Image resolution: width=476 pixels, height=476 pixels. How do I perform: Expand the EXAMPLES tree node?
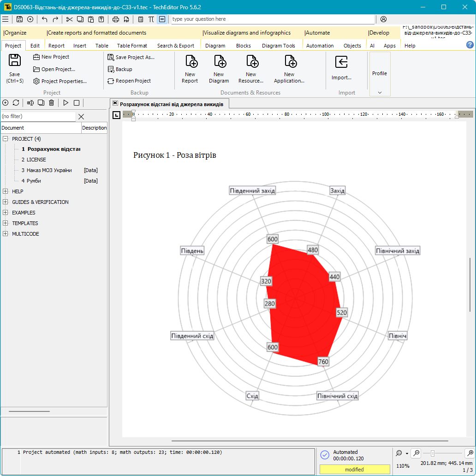(6, 213)
